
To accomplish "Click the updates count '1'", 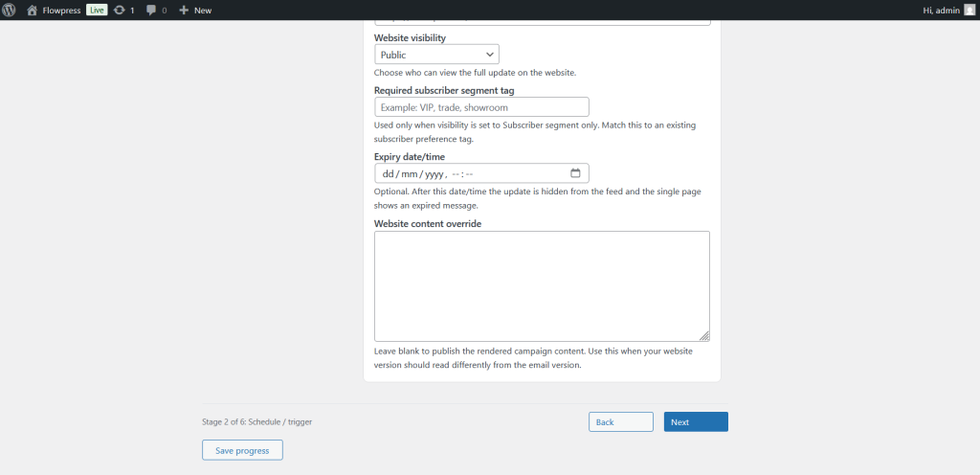I will tap(132, 11).
